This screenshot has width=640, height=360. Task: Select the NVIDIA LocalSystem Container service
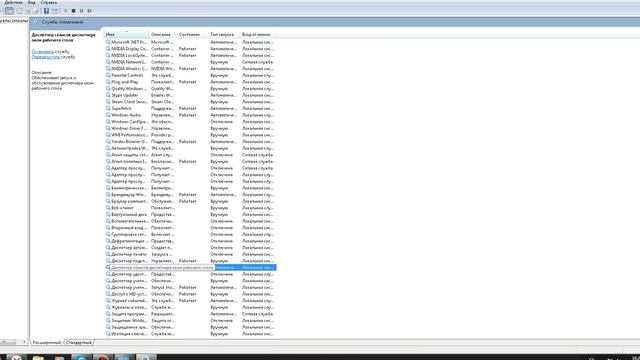(x=190, y=56)
